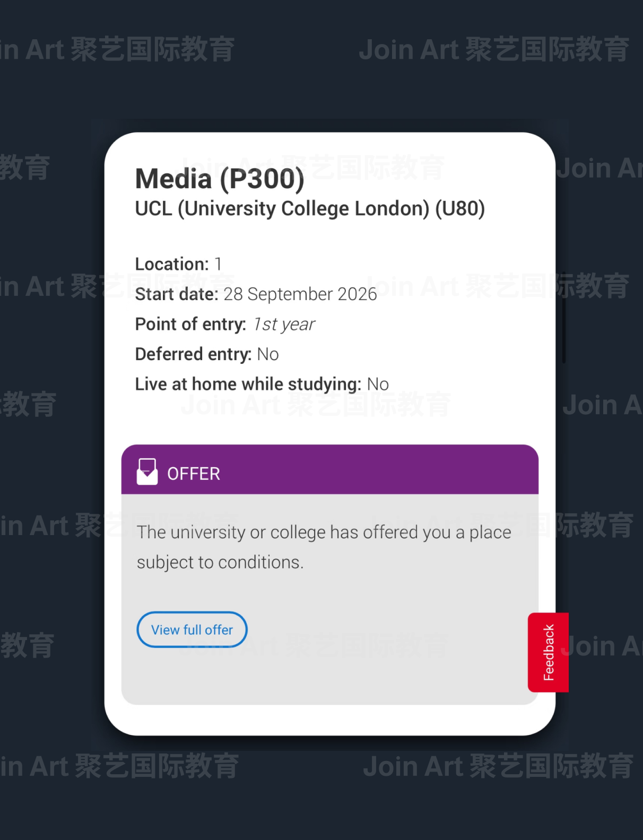Click the View full offer button

click(x=192, y=629)
